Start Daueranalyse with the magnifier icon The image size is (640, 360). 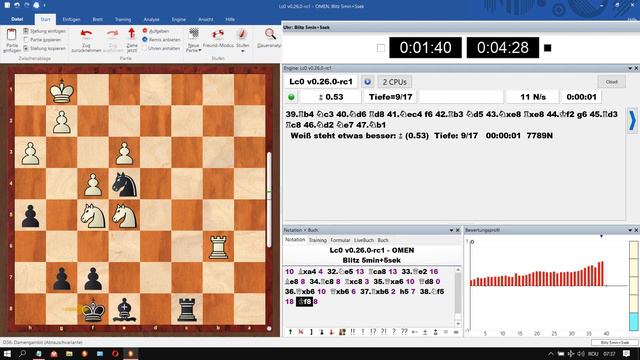pyautogui.click(x=270, y=34)
